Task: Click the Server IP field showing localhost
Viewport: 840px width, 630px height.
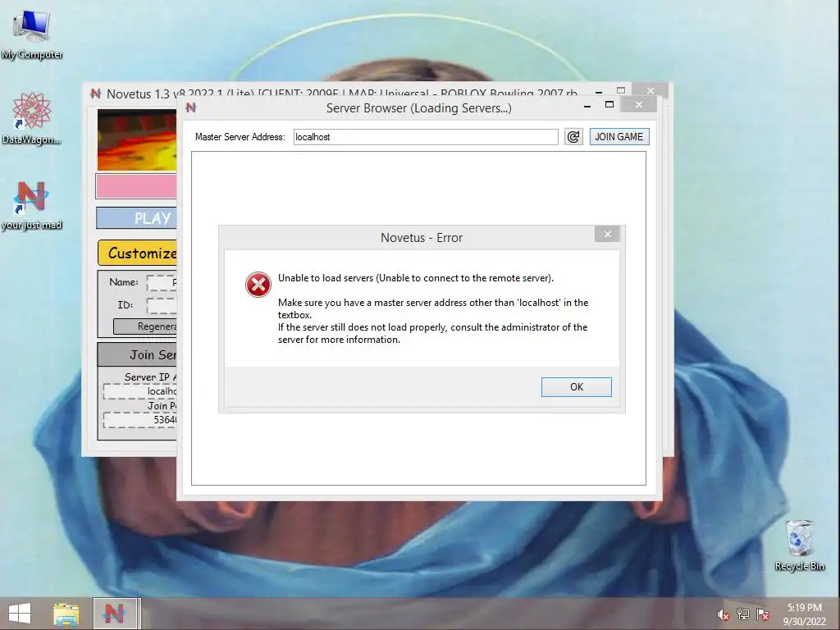Action: pos(139,391)
